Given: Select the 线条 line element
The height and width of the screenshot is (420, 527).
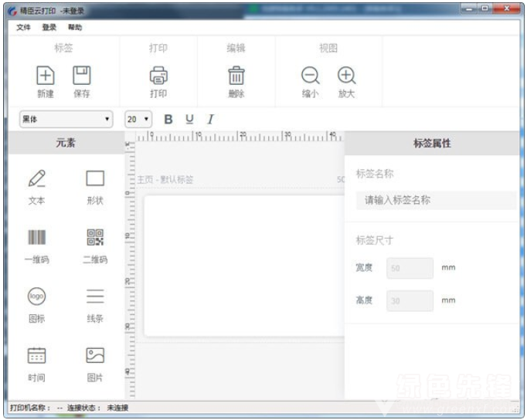Looking at the screenshot, I should pyautogui.click(x=95, y=306).
